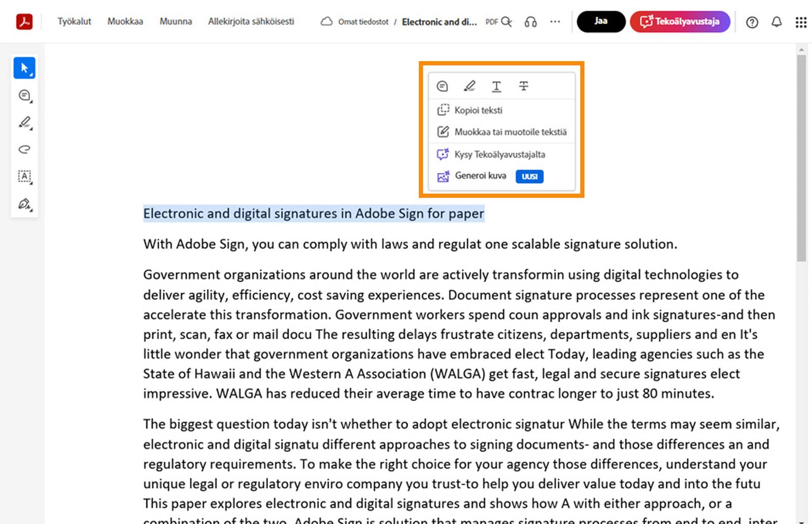Open the Työkalut menu
Screen dimensions: 812x524
click(75, 21)
